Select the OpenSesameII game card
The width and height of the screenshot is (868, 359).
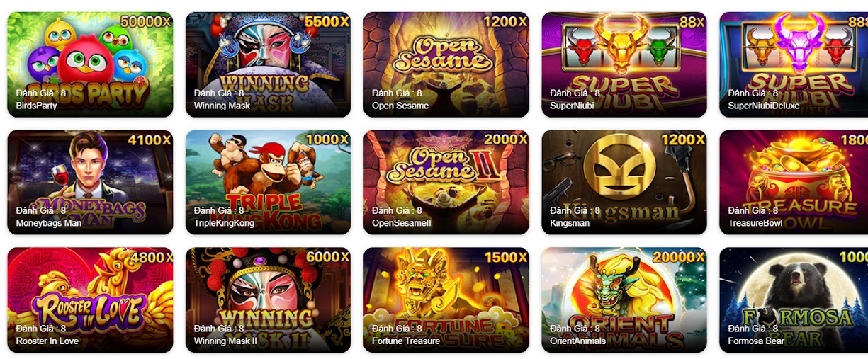(446, 182)
